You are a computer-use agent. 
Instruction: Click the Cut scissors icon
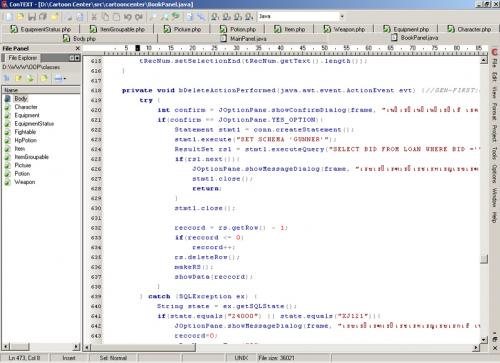(94, 17)
